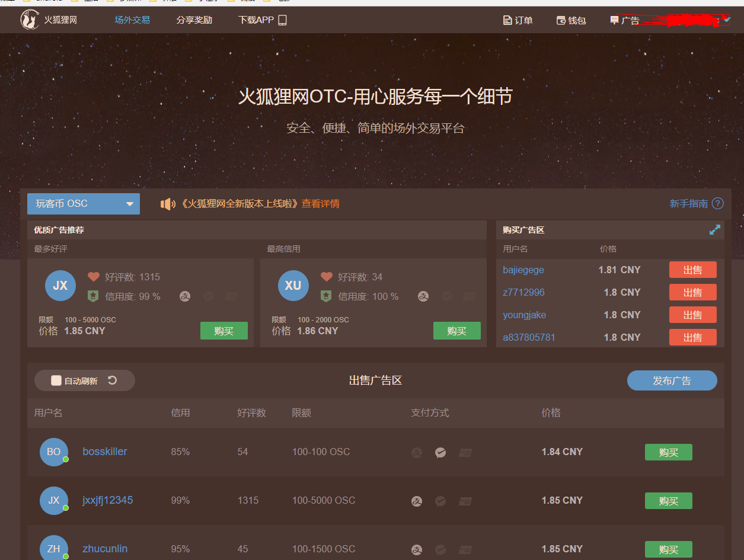This screenshot has height=560, width=744.
Task: Click the heart icon beside 好评数: 34
Action: point(327,277)
